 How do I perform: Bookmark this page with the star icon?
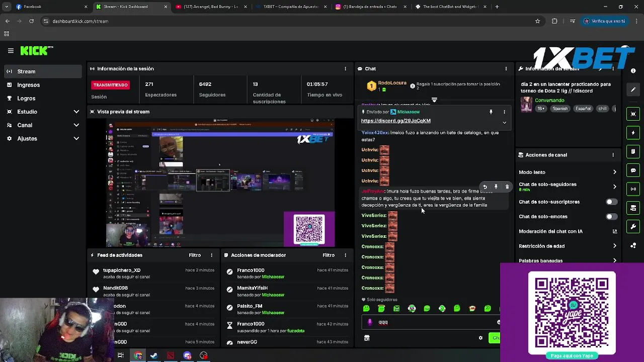537,21
